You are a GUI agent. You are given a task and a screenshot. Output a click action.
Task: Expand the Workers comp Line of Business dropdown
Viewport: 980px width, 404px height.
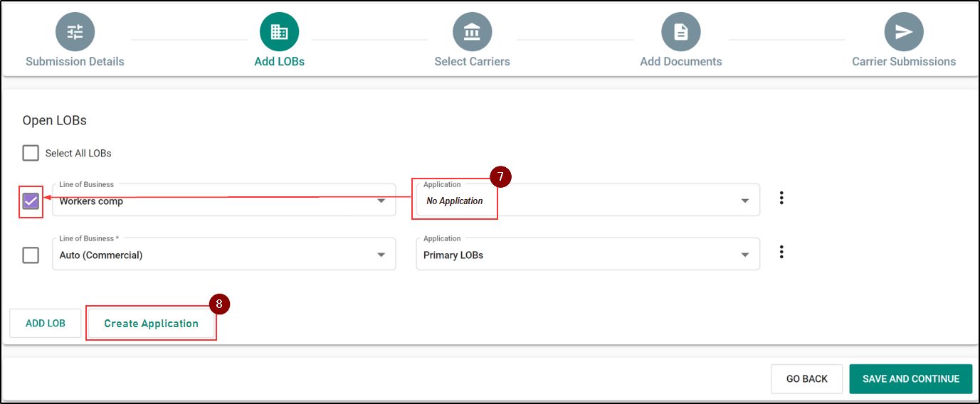224,200
